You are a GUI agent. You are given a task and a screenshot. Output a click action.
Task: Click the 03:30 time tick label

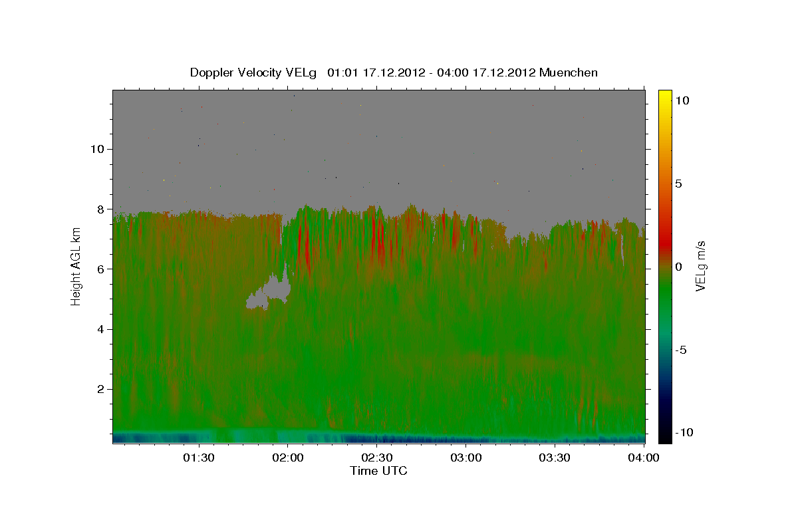(555, 458)
